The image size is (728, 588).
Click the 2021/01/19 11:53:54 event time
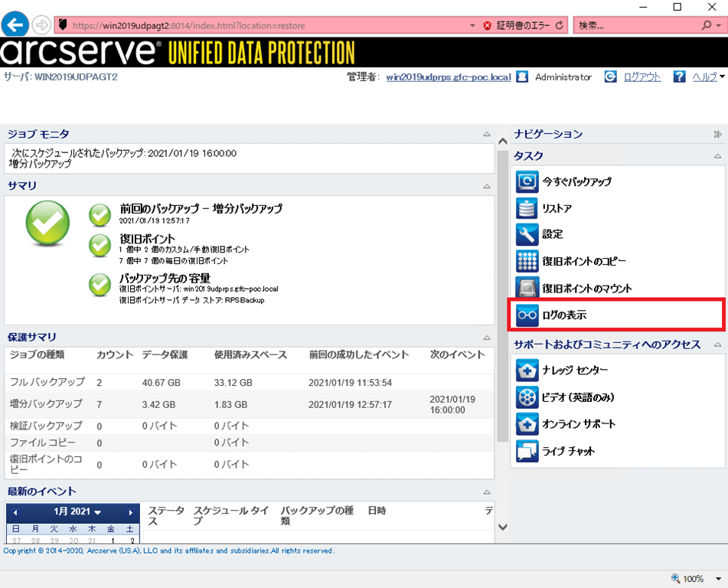click(350, 383)
